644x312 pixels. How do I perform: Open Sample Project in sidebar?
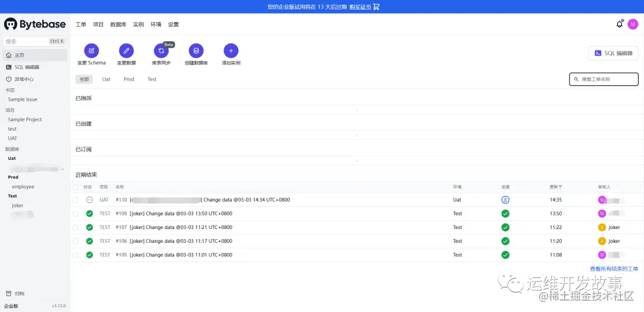(x=25, y=119)
